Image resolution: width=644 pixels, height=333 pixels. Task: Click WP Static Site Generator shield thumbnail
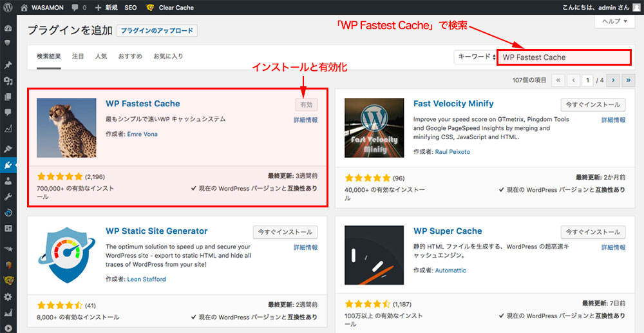point(66,255)
